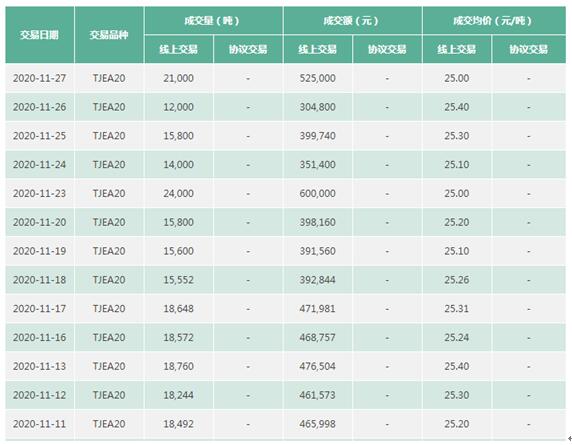The width and height of the screenshot is (572, 445).
Task: Click 线上交易 subheader under 成交量
Action: click(179, 49)
